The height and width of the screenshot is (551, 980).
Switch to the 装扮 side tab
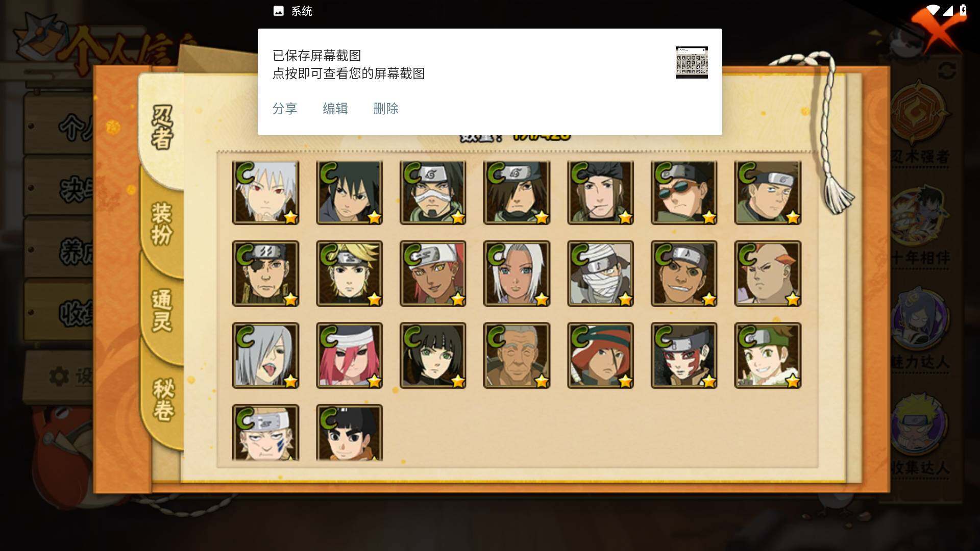coord(162,224)
